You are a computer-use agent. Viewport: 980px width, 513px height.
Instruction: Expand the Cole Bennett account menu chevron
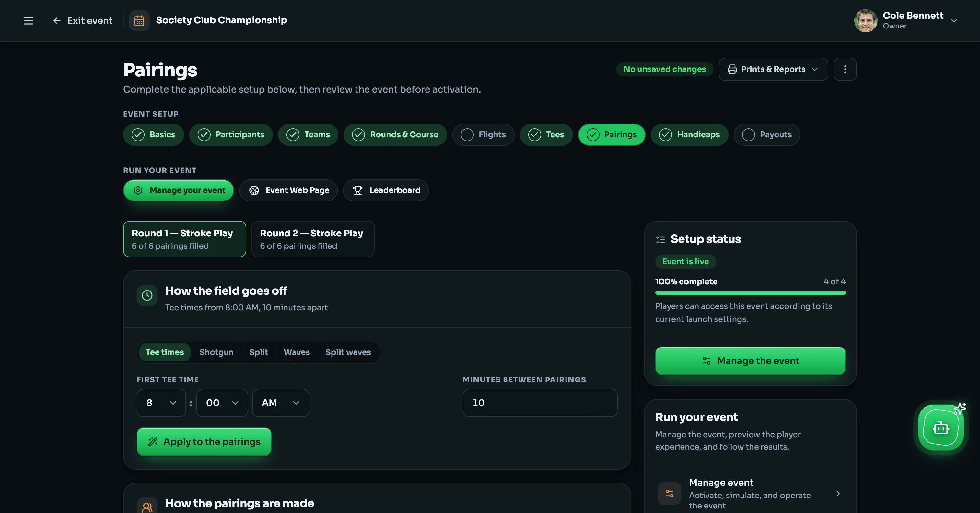(954, 20)
